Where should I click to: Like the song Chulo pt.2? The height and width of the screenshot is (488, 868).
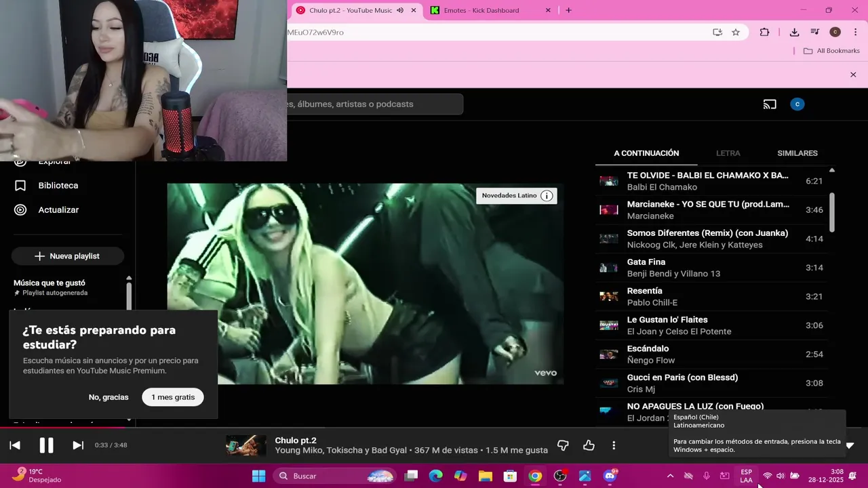pyautogui.click(x=589, y=445)
